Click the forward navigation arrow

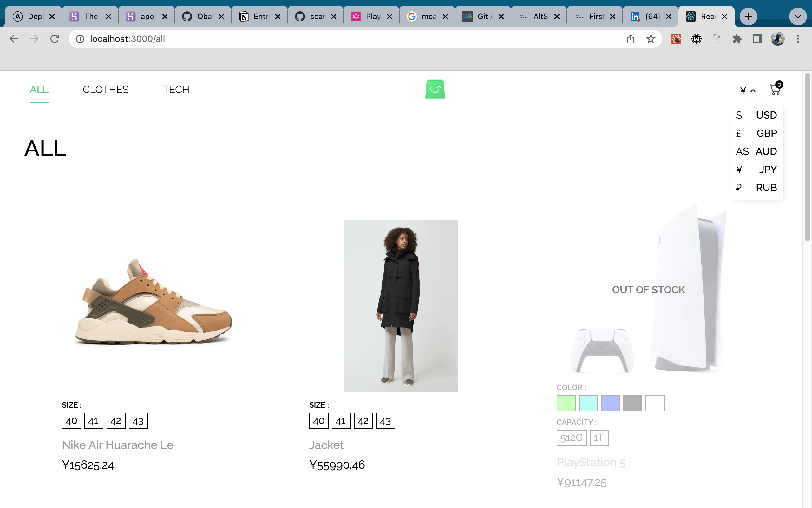click(34, 39)
